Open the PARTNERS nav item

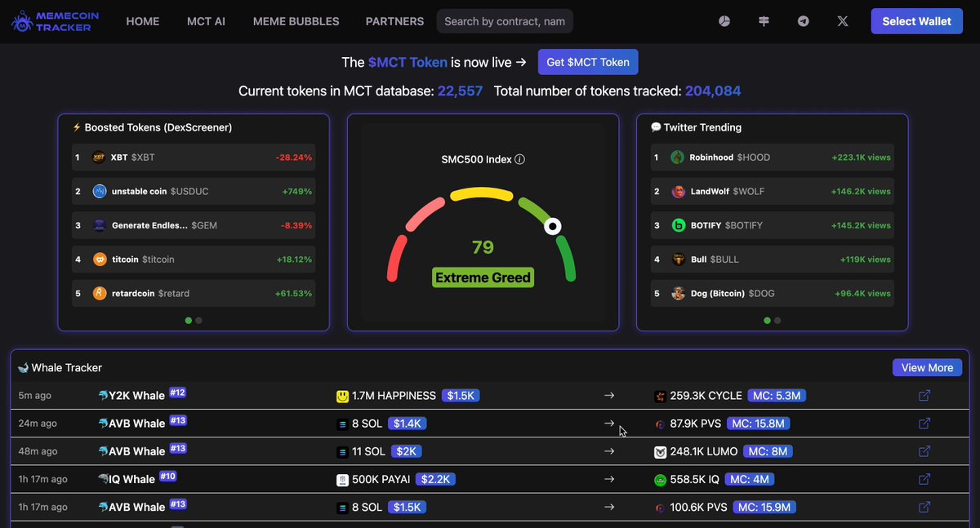click(x=394, y=21)
